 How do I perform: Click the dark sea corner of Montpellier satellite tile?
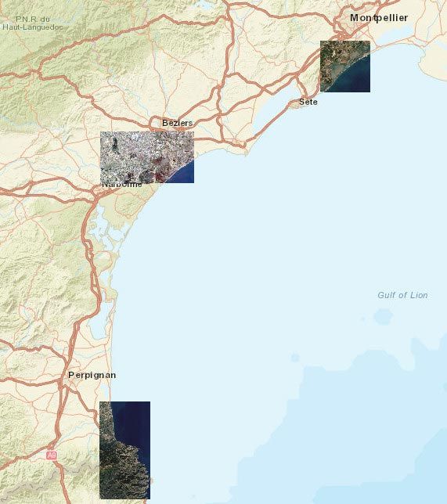pos(357,81)
